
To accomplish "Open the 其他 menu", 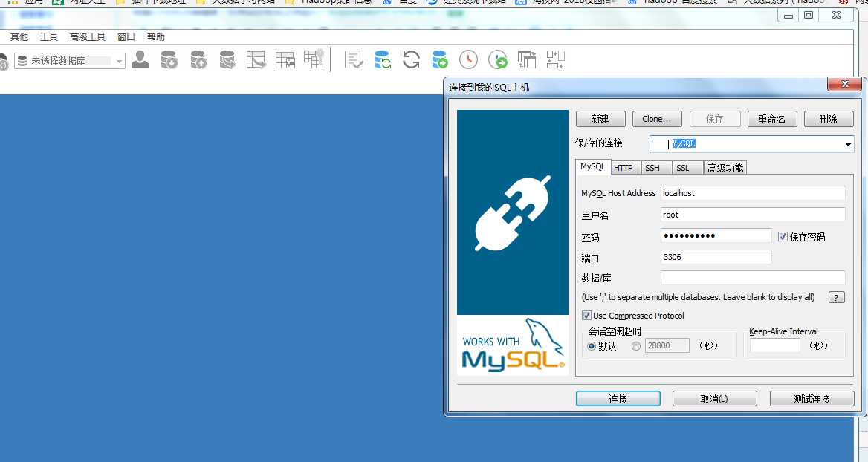I will pyautogui.click(x=19, y=36).
